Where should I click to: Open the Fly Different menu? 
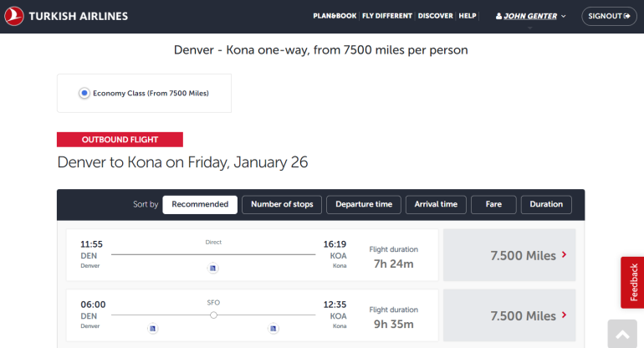pos(387,16)
